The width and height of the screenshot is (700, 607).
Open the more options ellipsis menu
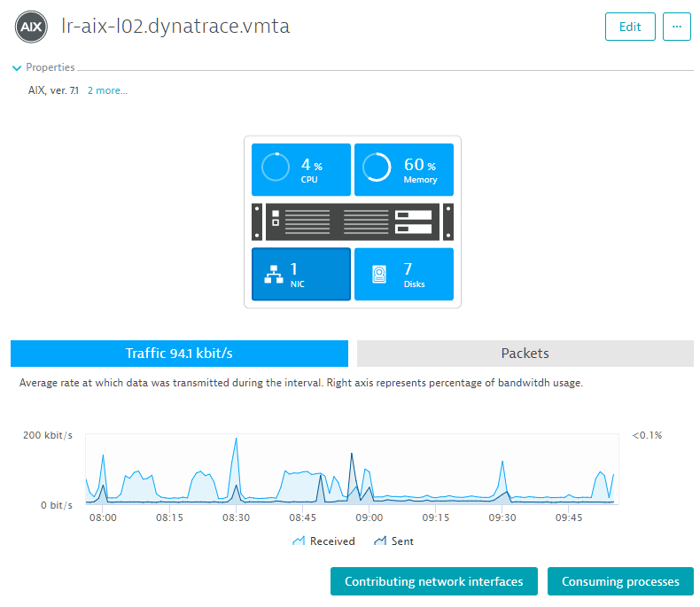click(x=676, y=27)
